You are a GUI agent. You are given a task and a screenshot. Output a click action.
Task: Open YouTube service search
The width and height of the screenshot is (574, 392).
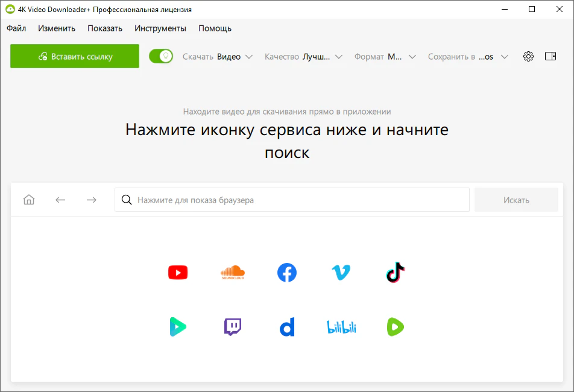[x=177, y=272]
